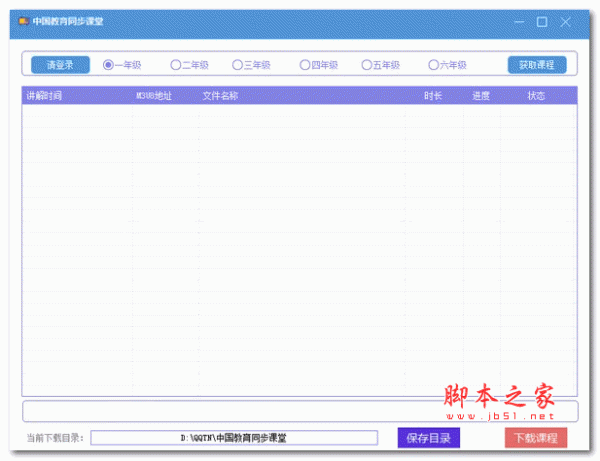Click the 下载课程 button
This screenshot has height=461, width=600.
536,438
